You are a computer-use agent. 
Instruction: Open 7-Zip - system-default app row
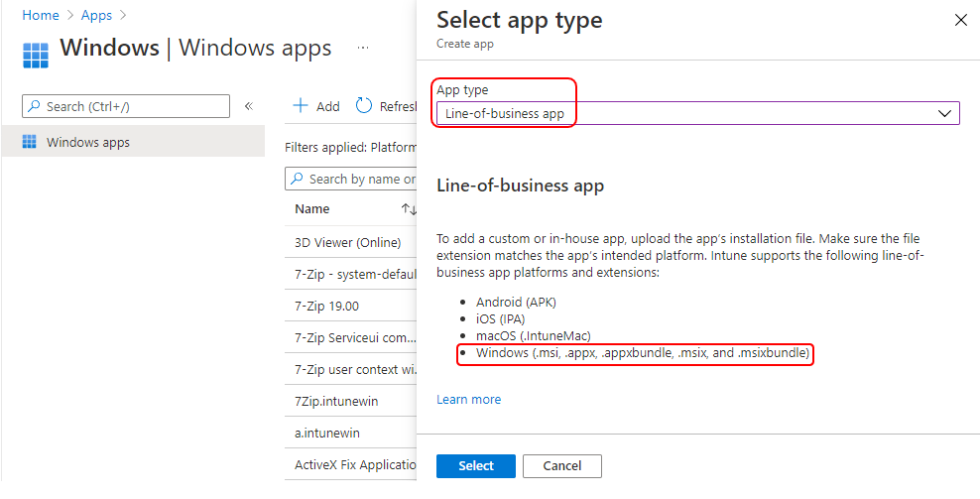[350, 275]
